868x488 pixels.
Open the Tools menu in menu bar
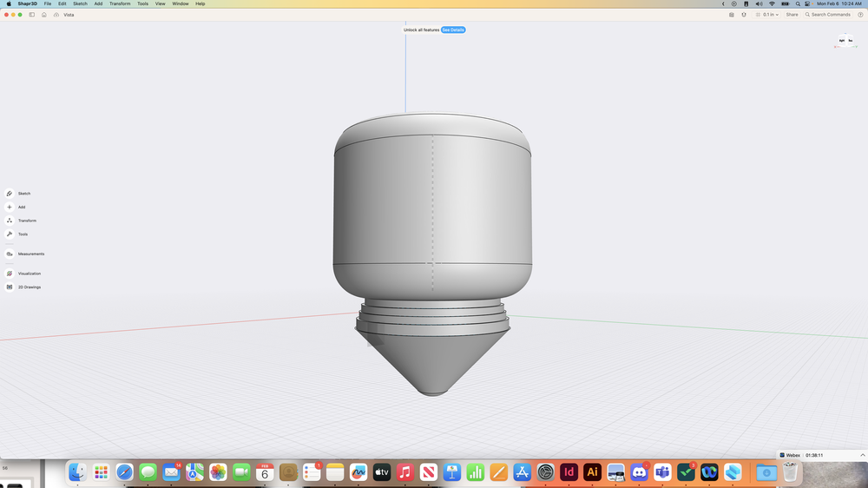point(142,3)
